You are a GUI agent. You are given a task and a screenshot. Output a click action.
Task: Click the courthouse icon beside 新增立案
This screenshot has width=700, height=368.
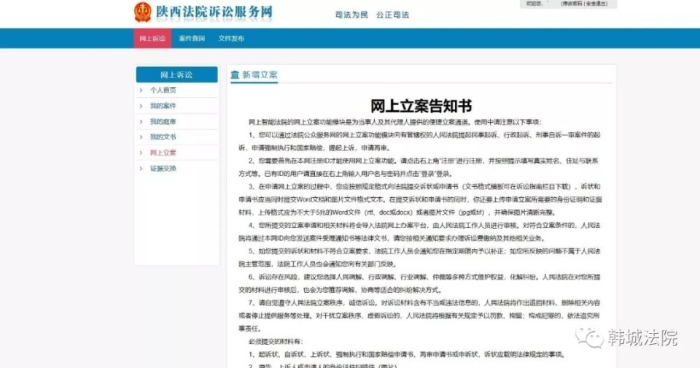click(235, 75)
